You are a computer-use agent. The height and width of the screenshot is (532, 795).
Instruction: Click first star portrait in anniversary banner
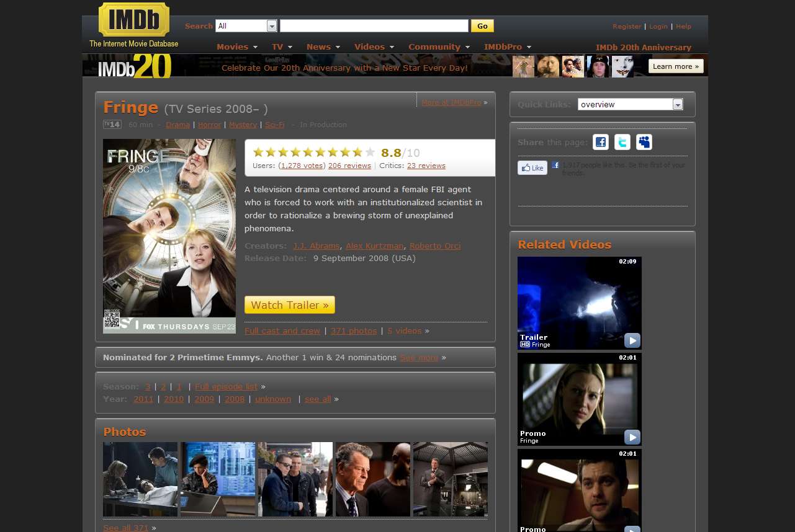point(523,66)
